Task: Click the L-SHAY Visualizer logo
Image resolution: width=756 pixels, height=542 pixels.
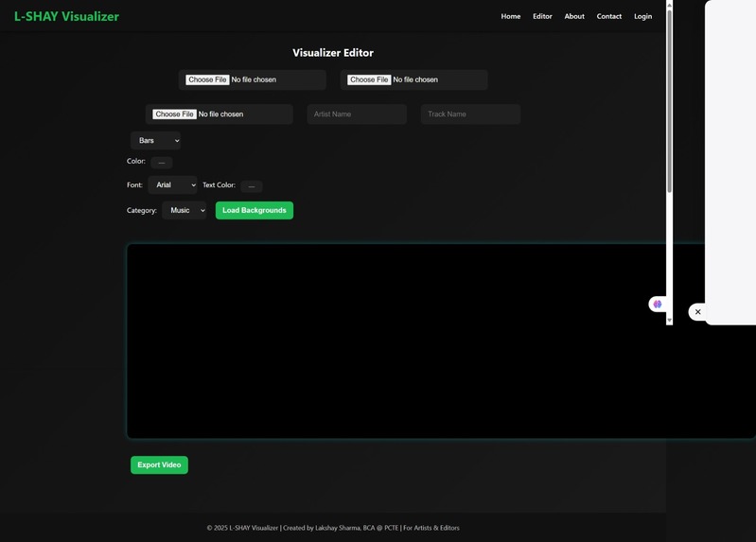Action: (66, 16)
